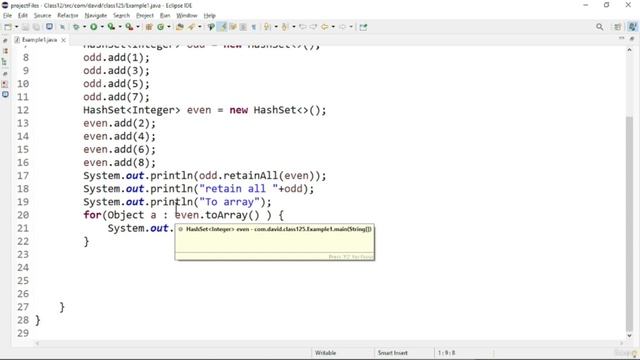Click the 1:9:8 cursor position status
Image resolution: width=640 pixels, height=360 pixels.
tap(447, 353)
